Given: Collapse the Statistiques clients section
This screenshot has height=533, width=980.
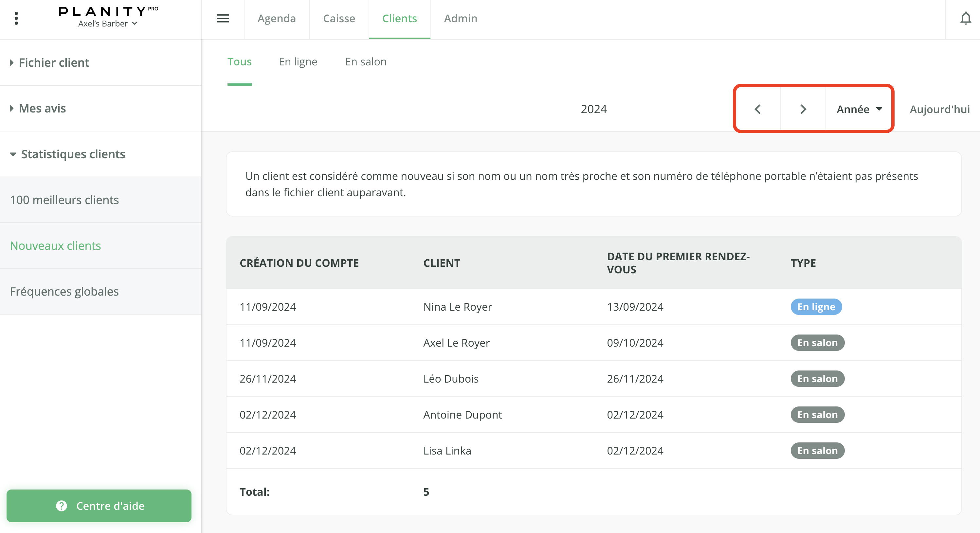Looking at the screenshot, I should coord(73,154).
